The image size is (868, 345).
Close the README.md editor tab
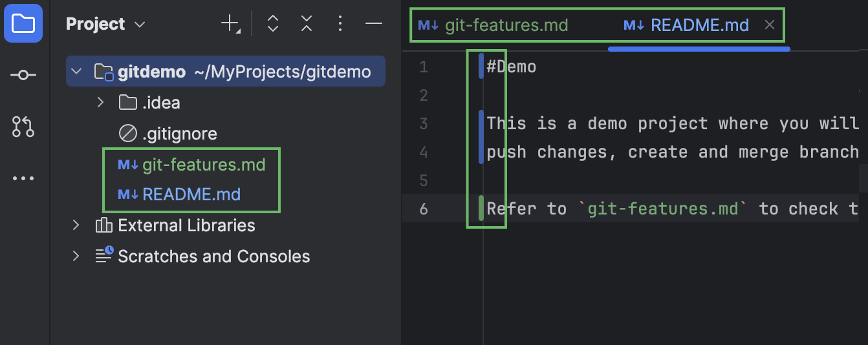(x=770, y=25)
